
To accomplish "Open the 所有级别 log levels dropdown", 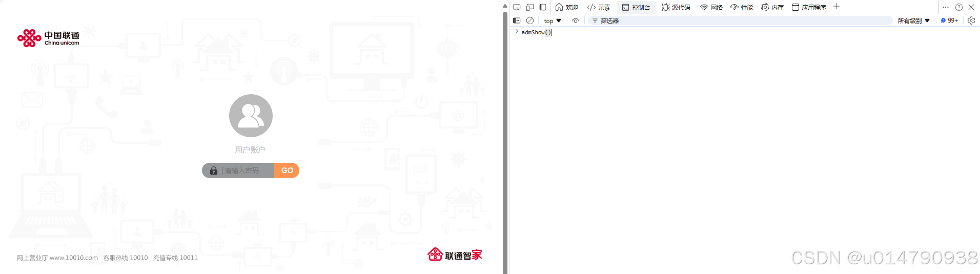I will tap(913, 21).
